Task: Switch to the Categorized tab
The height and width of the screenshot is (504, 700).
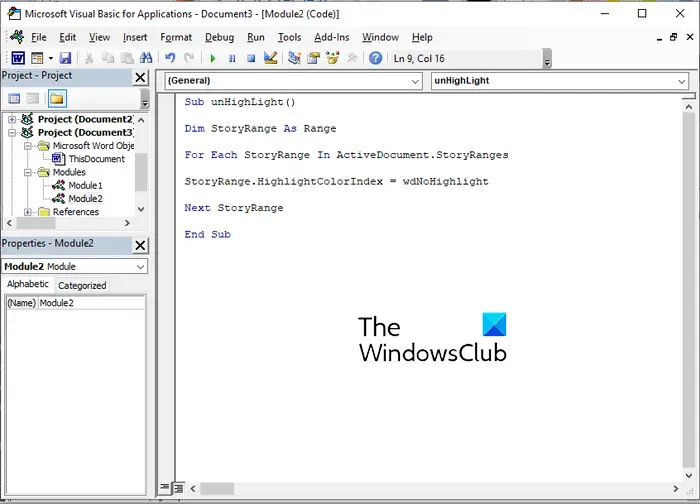Action: (82, 286)
